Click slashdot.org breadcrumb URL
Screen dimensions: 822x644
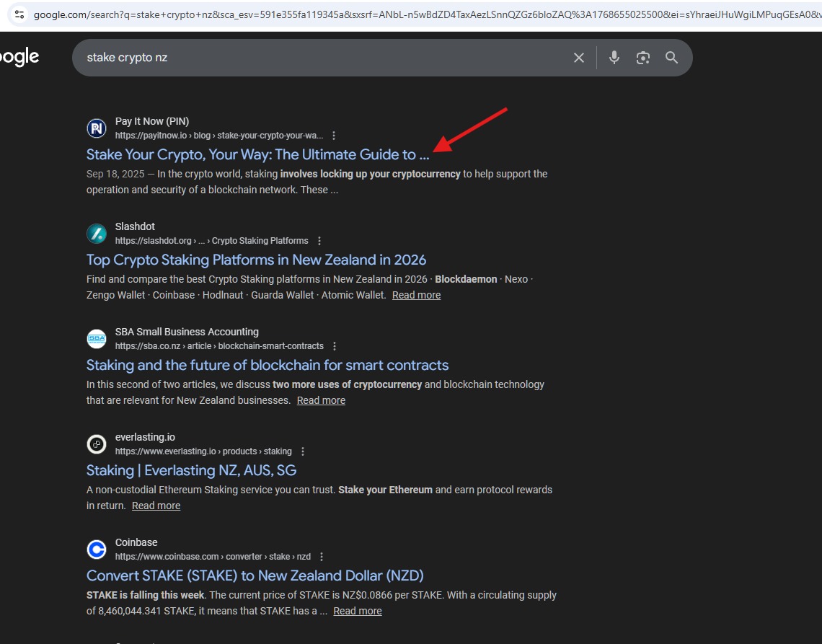click(x=212, y=242)
